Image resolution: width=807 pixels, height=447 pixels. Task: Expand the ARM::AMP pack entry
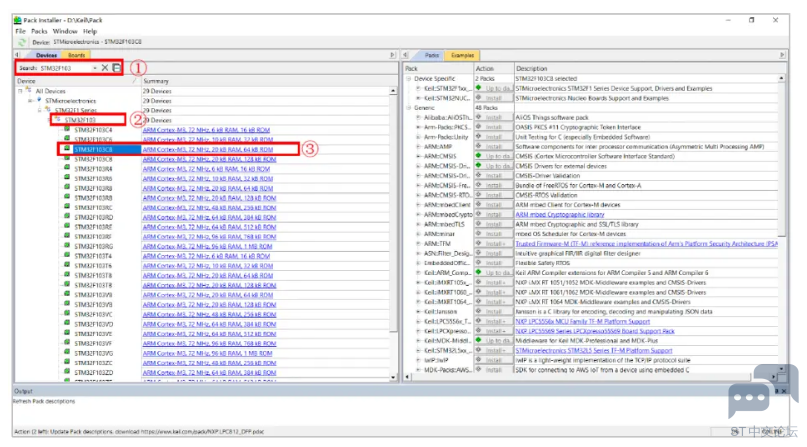click(418, 147)
